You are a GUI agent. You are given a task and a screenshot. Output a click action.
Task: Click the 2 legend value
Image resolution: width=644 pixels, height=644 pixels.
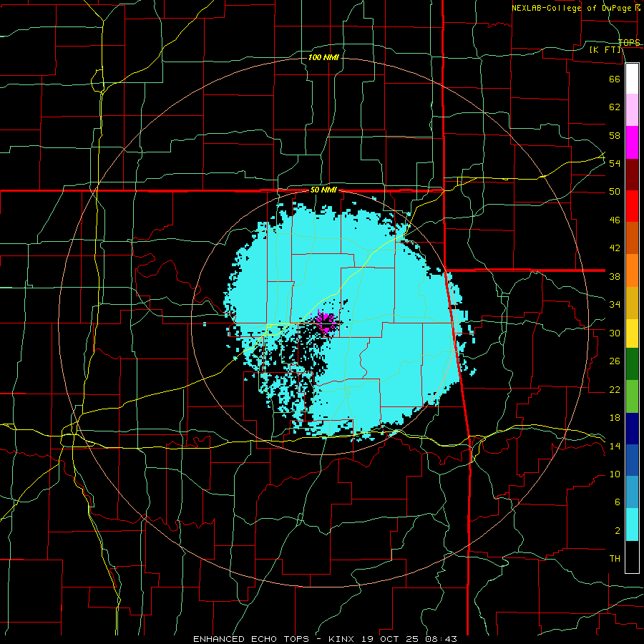pyautogui.click(x=617, y=530)
